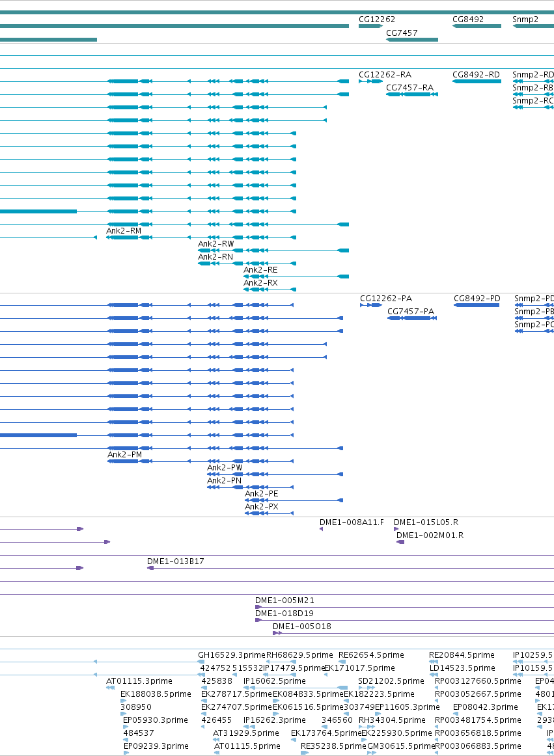Viewport: 554px width, 756px height.
Task: Open EST EP09239.3prime
Action: [x=156, y=746]
